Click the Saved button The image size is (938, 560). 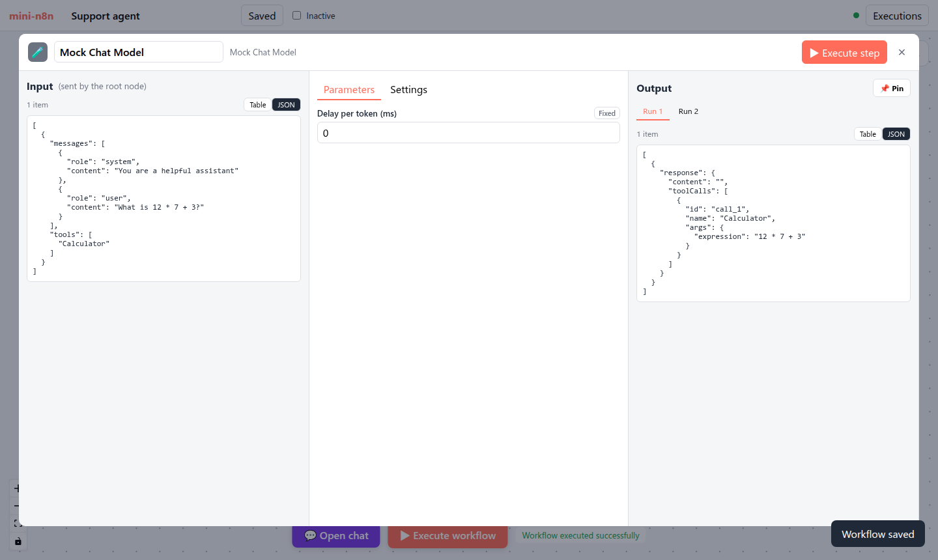click(262, 16)
